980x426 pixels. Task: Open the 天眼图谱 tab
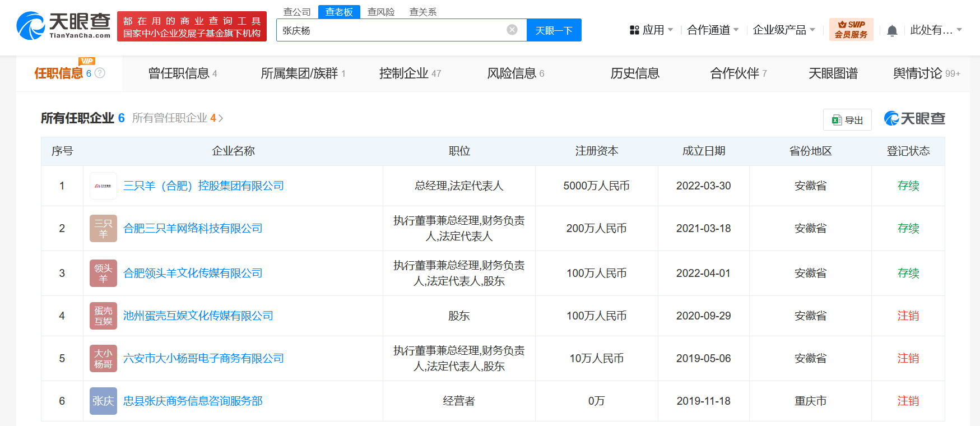coord(833,73)
